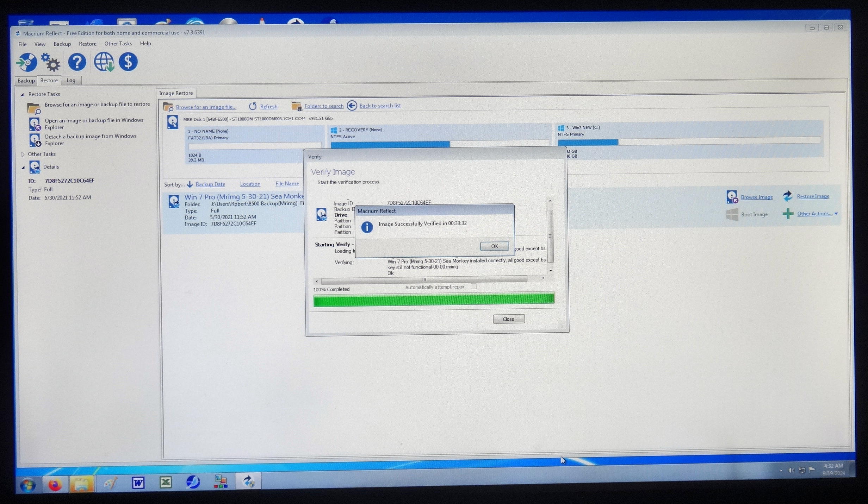This screenshot has width=868, height=504.
Task: Click the green plus Other Actions icon
Action: pyautogui.click(x=788, y=213)
